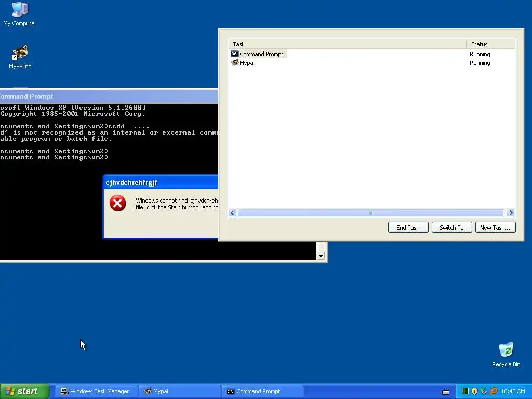Screen dimensions: 532x399
Task: Click the red error icon in dialog
Action: coord(118,203)
